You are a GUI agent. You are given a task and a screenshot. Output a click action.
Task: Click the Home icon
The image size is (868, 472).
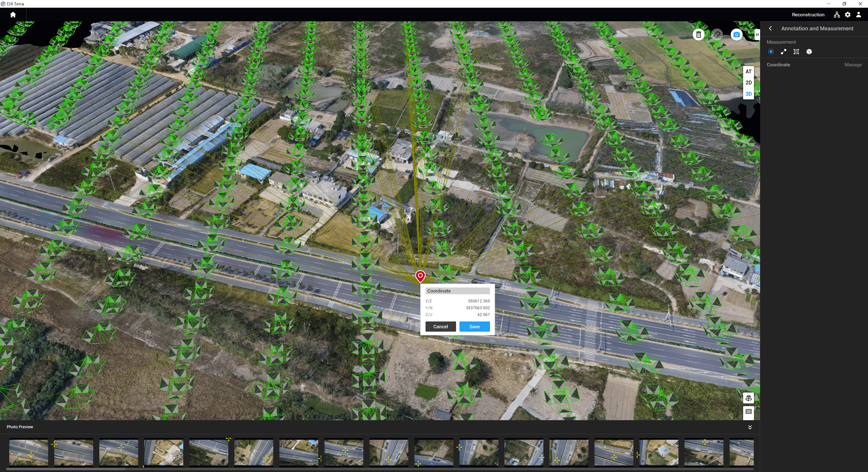click(13, 14)
